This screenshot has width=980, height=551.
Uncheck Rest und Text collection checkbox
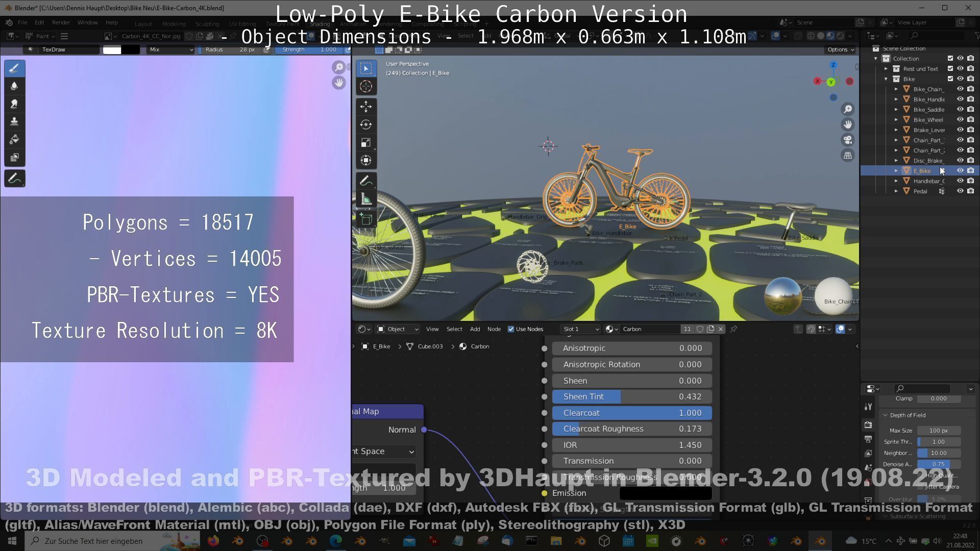pyautogui.click(x=950, y=69)
